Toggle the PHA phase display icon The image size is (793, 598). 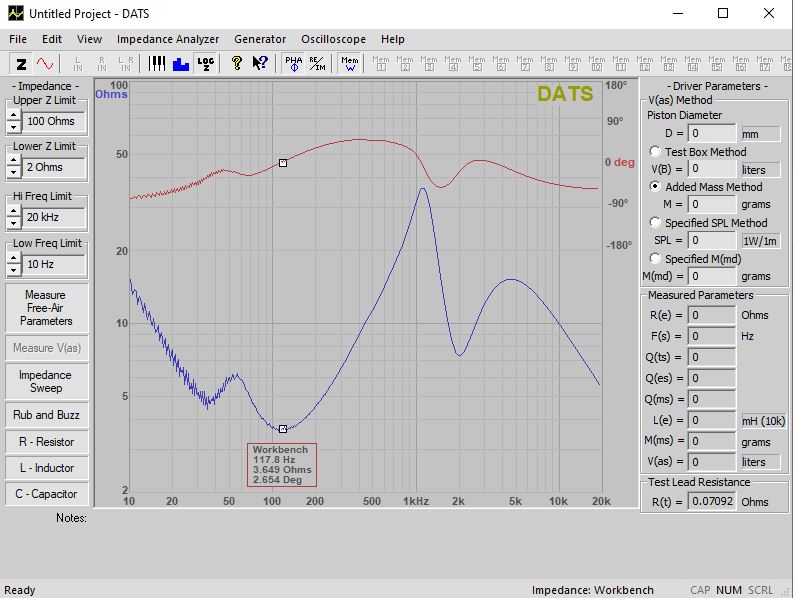(294, 64)
